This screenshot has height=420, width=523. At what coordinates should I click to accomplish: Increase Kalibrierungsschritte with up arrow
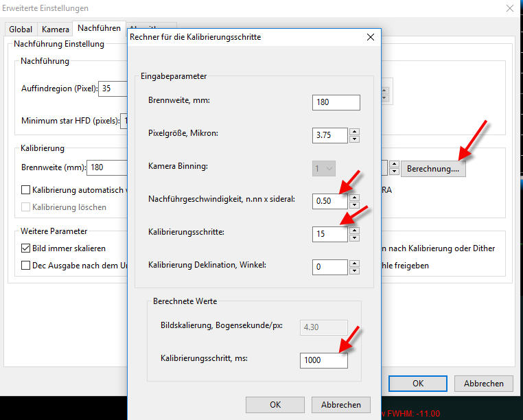click(354, 230)
